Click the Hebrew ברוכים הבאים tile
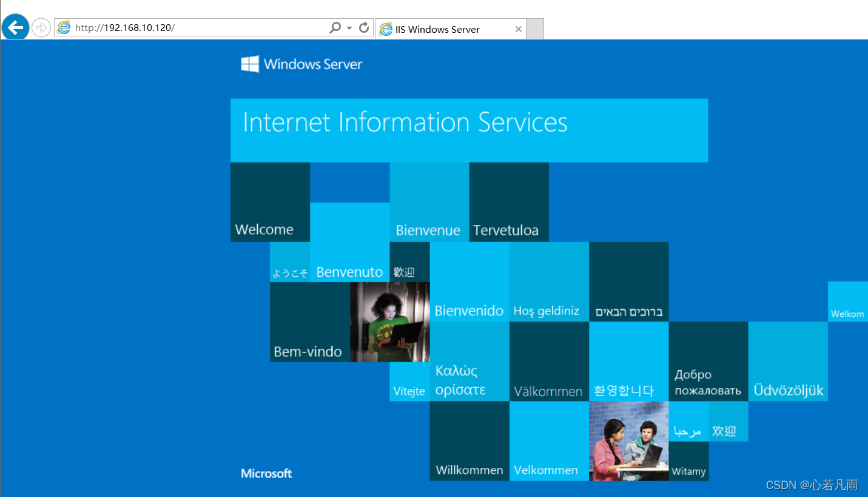The image size is (868, 497). 629,282
